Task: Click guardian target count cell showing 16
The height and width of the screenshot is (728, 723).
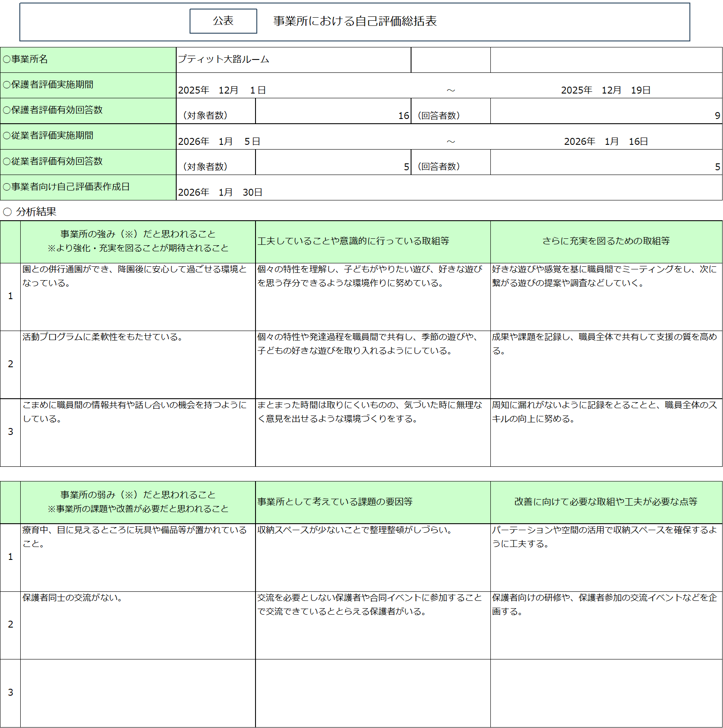Action: coord(333,115)
